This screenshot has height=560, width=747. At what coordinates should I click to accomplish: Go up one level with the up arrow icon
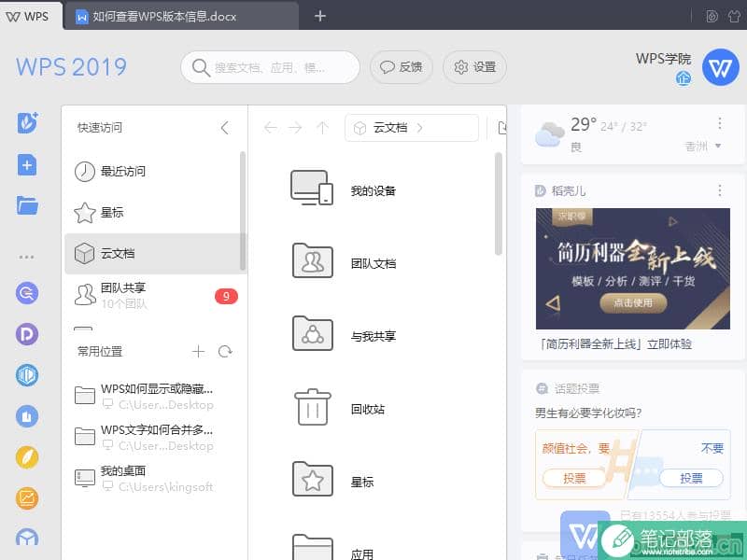pos(322,128)
